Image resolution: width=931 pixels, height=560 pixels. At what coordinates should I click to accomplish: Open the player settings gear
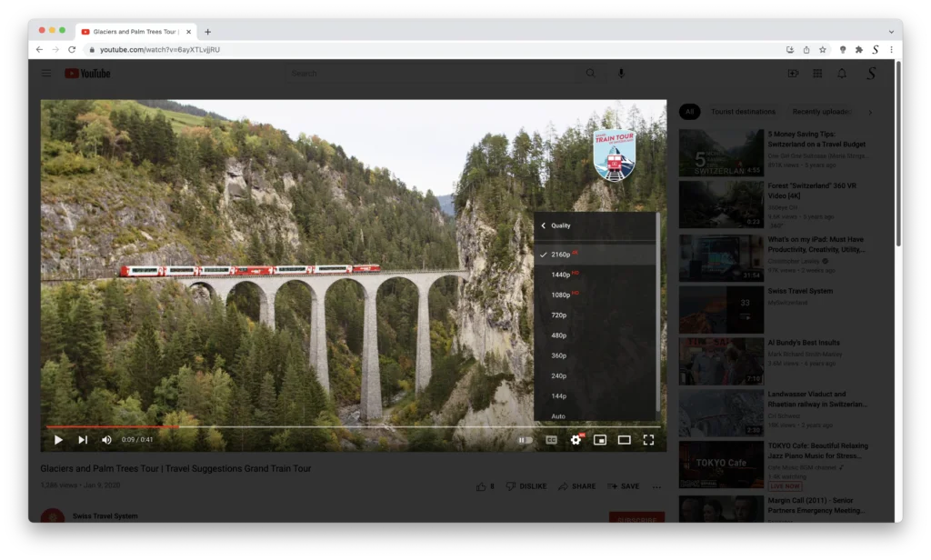click(576, 440)
